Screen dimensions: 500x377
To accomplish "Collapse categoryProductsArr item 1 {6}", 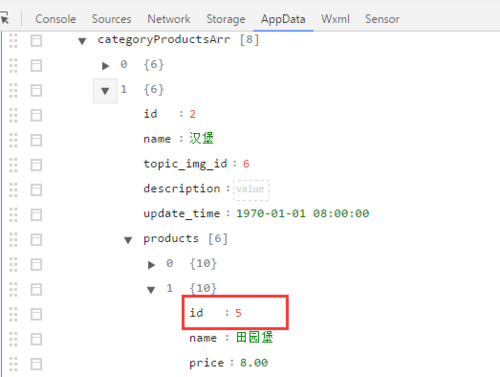I will point(105,90).
